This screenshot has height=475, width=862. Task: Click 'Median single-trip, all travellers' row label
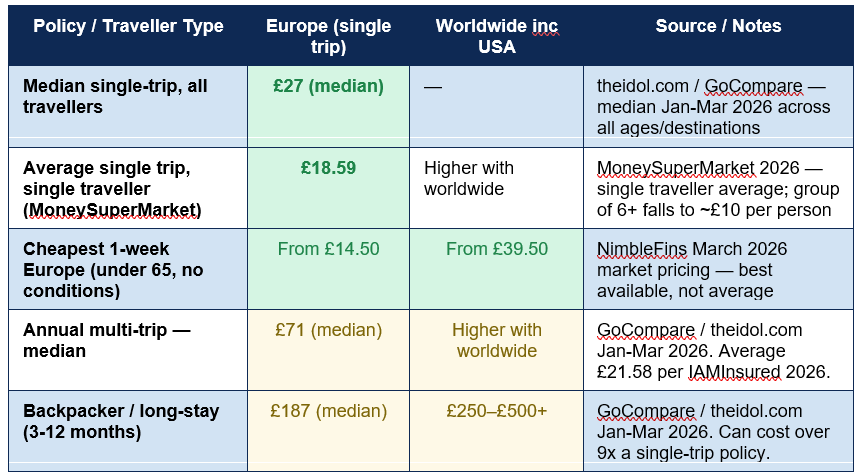[115, 96]
